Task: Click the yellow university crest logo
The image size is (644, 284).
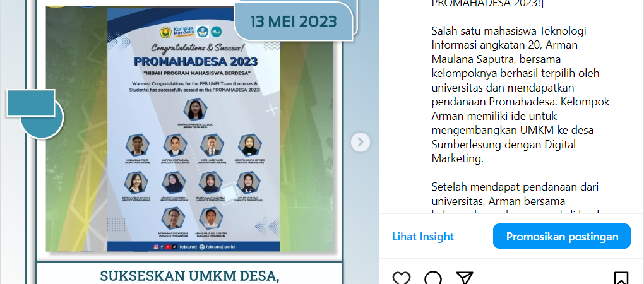Action: click(x=165, y=32)
